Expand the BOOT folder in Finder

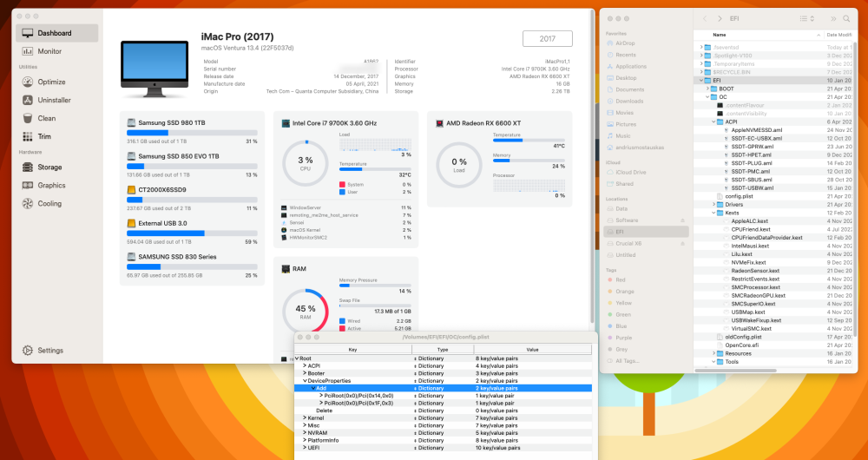(707, 89)
